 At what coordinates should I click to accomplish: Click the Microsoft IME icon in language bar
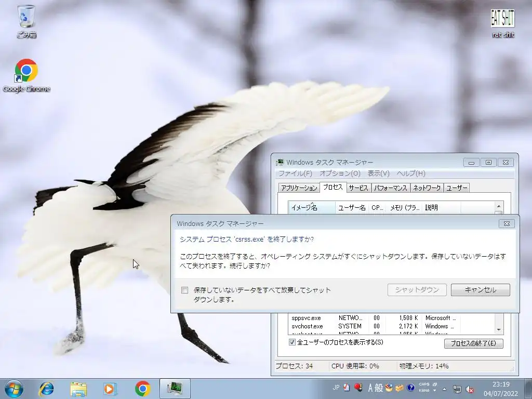(x=347, y=387)
